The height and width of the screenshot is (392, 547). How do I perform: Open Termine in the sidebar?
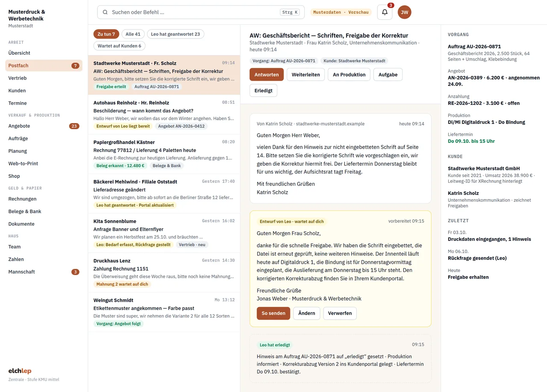coord(44,103)
